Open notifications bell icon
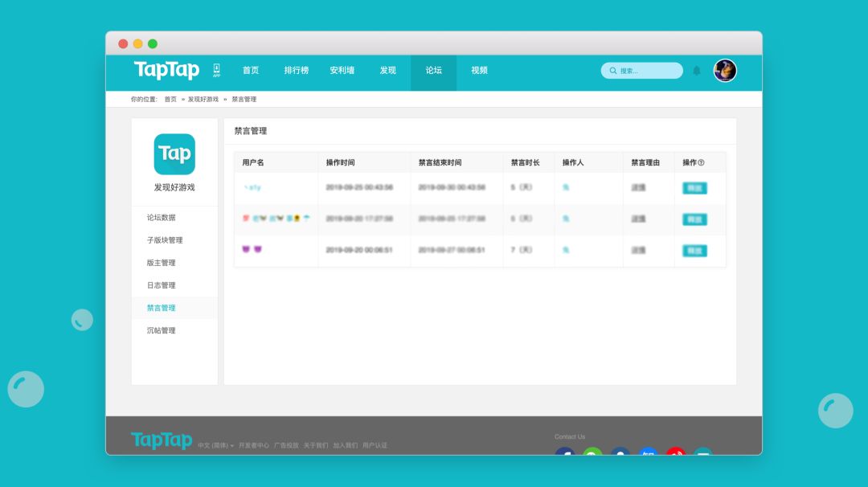Viewport: 868px width, 487px height. pyautogui.click(x=697, y=71)
